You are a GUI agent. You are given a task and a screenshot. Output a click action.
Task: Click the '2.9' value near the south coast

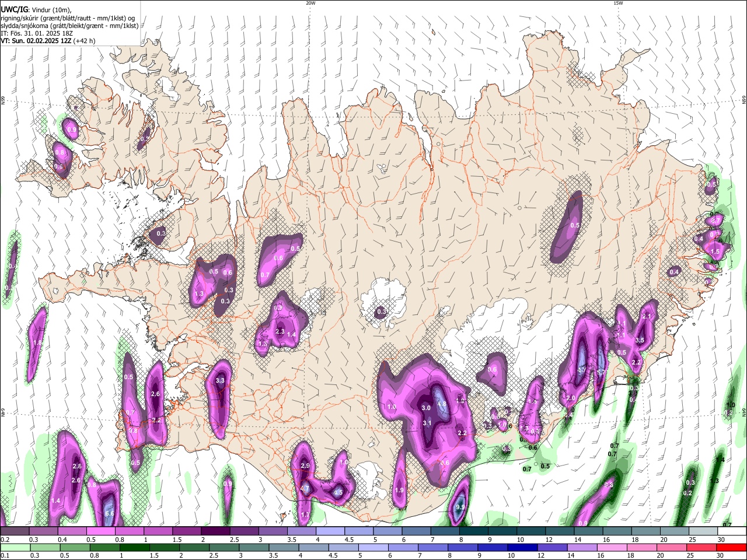tap(305, 466)
